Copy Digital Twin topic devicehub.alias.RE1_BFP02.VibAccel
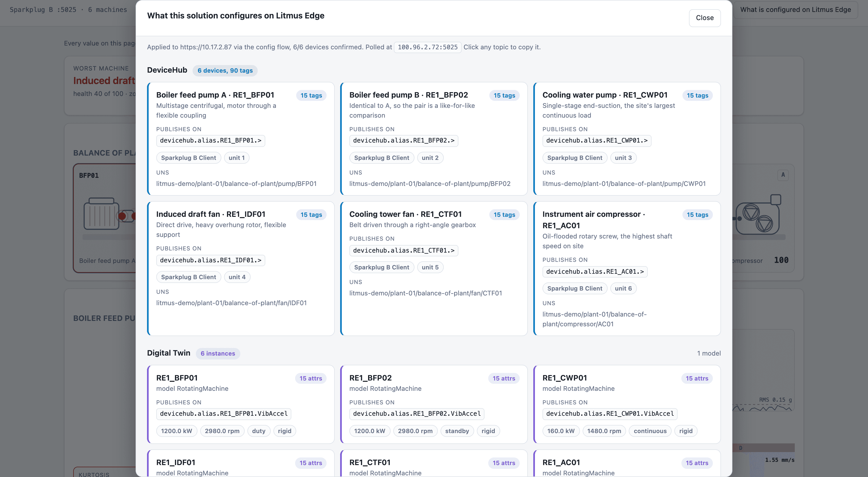 pyautogui.click(x=417, y=414)
